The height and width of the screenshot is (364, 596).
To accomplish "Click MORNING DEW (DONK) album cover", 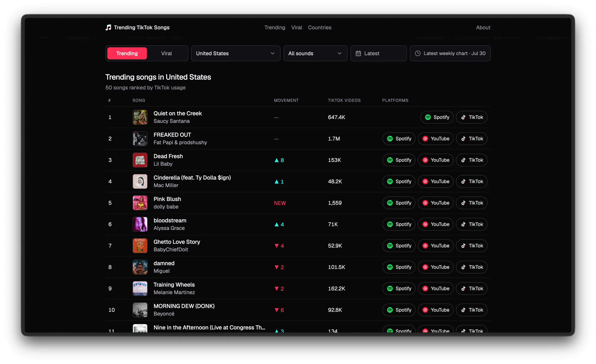I will tap(140, 310).
